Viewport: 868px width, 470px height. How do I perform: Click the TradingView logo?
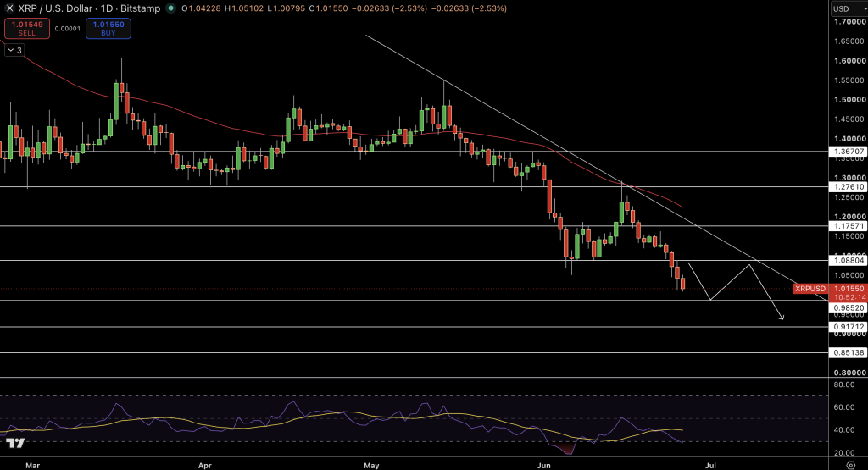click(x=15, y=443)
